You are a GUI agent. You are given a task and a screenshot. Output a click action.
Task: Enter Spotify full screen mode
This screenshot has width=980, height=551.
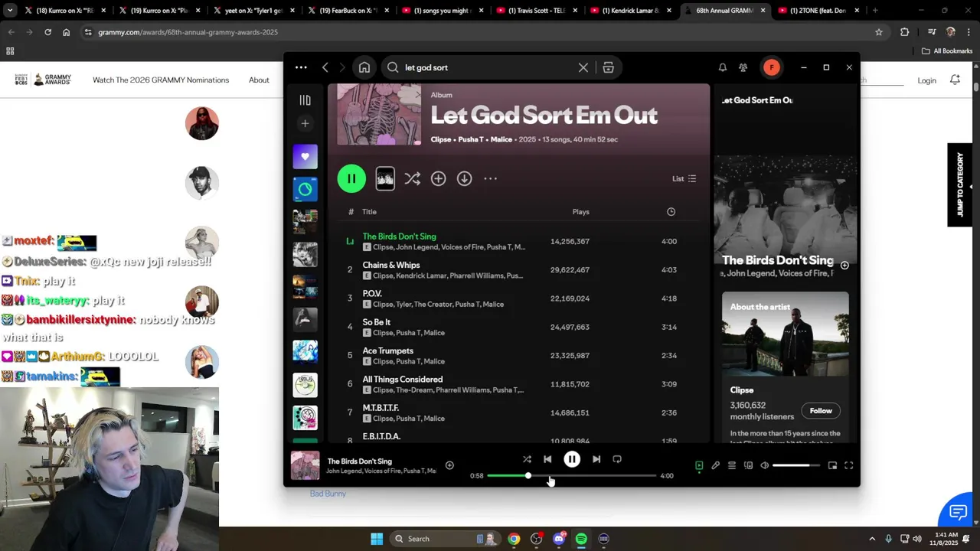tap(848, 465)
